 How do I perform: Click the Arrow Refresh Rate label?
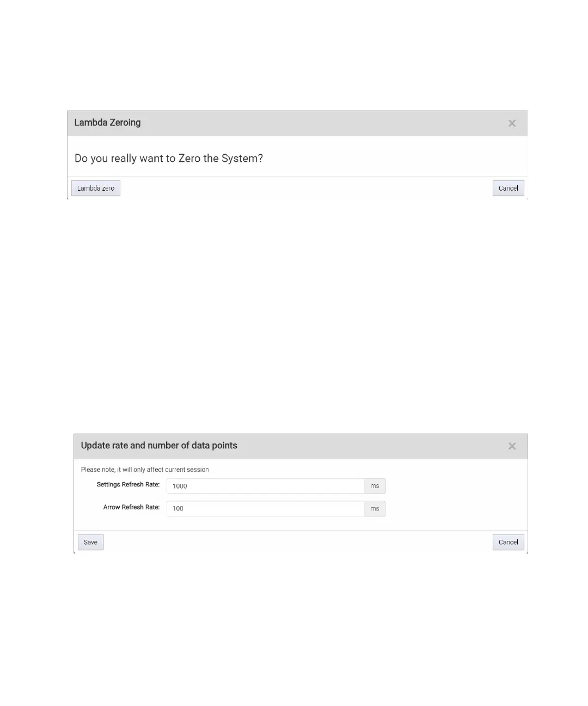131,507
